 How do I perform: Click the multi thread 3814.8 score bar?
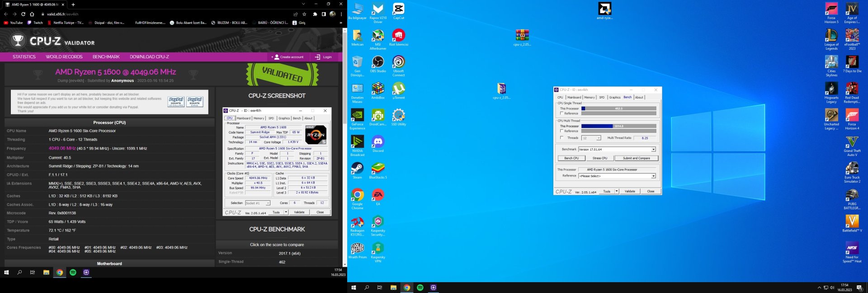pos(618,126)
